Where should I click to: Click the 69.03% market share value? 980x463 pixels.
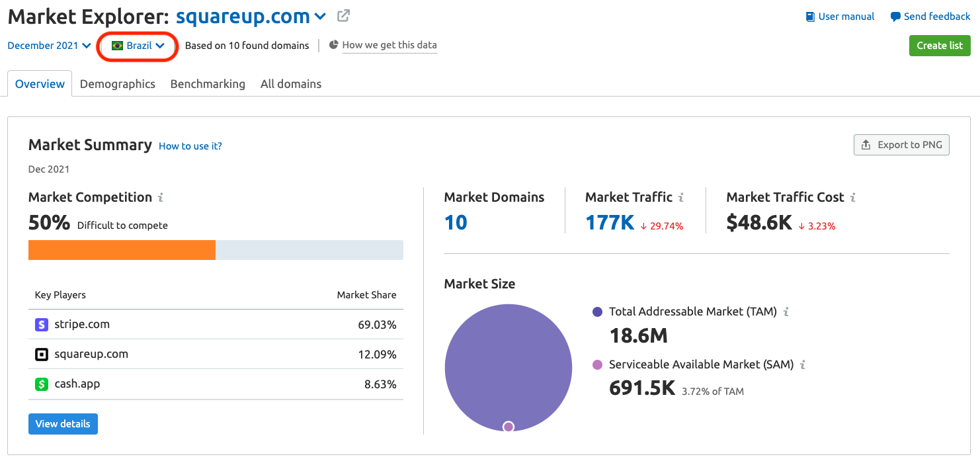tap(377, 325)
